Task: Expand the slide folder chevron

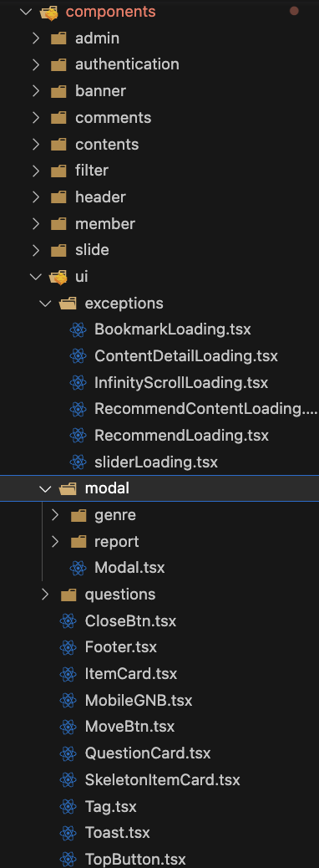Action: pyautogui.click(x=36, y=250)
